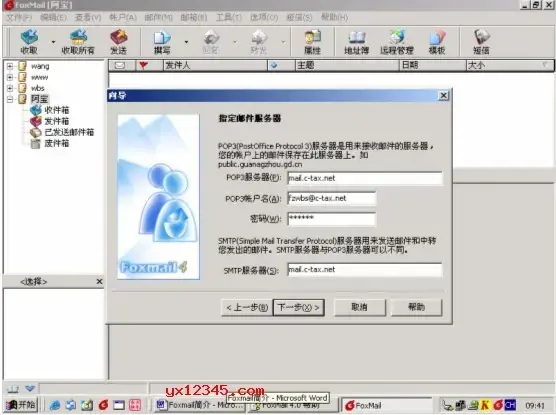
Task: Click the 发送 send toolbar icon
Action: pos(118,42)
